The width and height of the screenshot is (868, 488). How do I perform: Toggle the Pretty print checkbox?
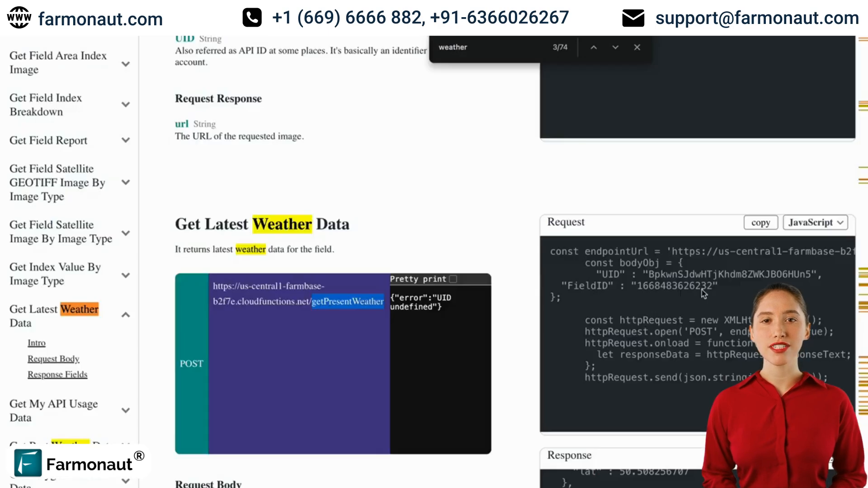click(x=454, y=278)
